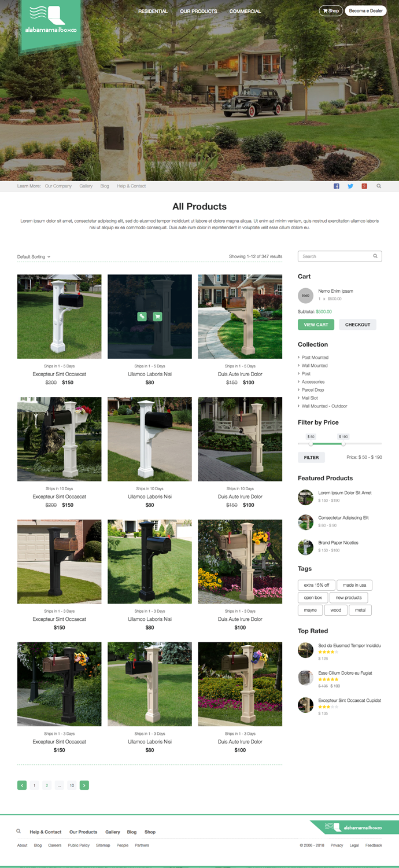Open the Our Products menu item
Image resolution: width=399 pixels, height=868 pixels.
pyautogui.click(x=198, y=11)
